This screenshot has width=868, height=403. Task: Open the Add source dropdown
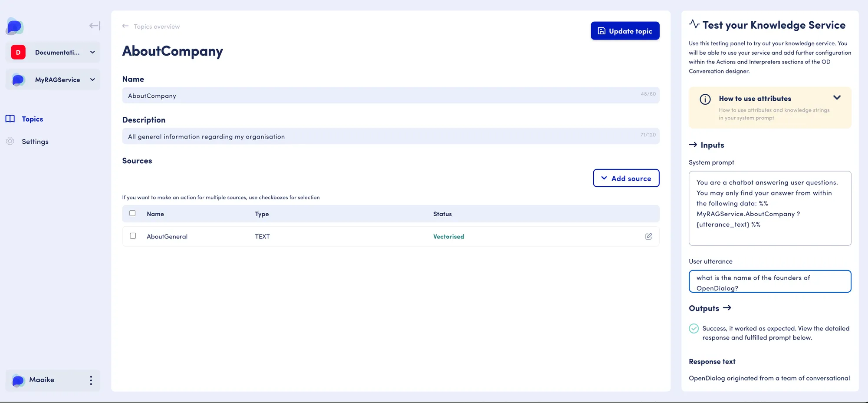626,178
